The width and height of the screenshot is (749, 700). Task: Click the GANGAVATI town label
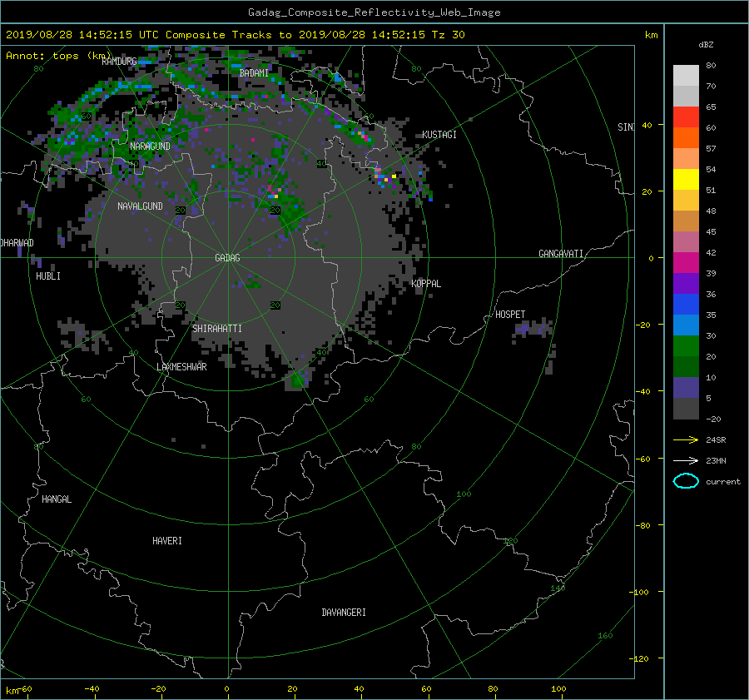(561, 254)
